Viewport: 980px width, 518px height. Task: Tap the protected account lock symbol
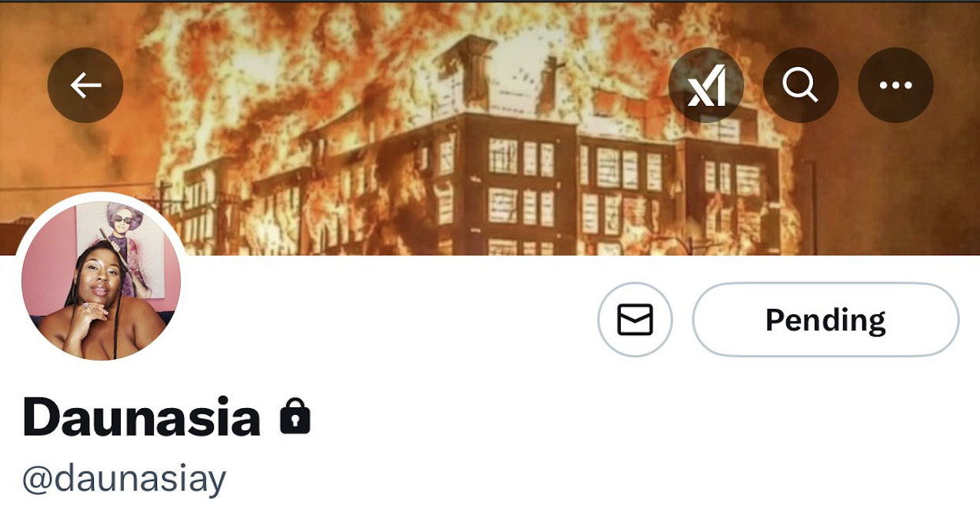pos(295,416)
